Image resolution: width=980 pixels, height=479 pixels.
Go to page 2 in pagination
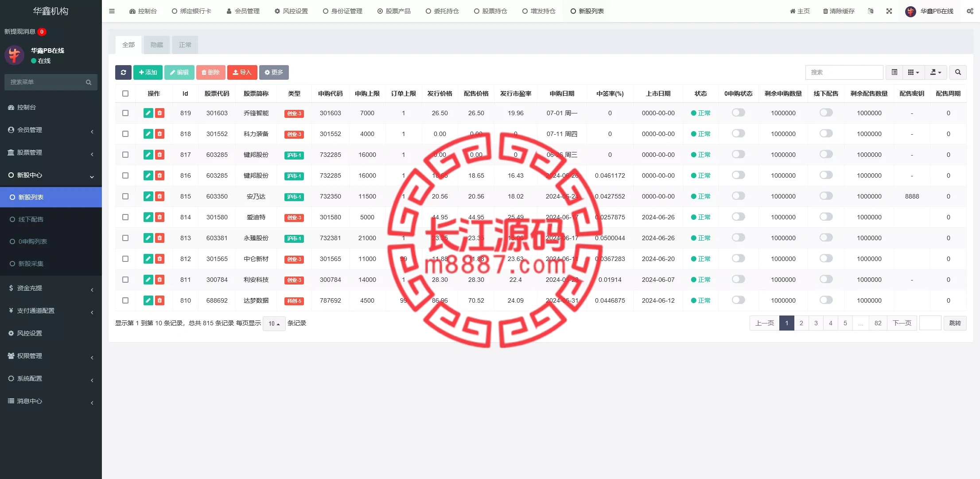pos(801,323)
